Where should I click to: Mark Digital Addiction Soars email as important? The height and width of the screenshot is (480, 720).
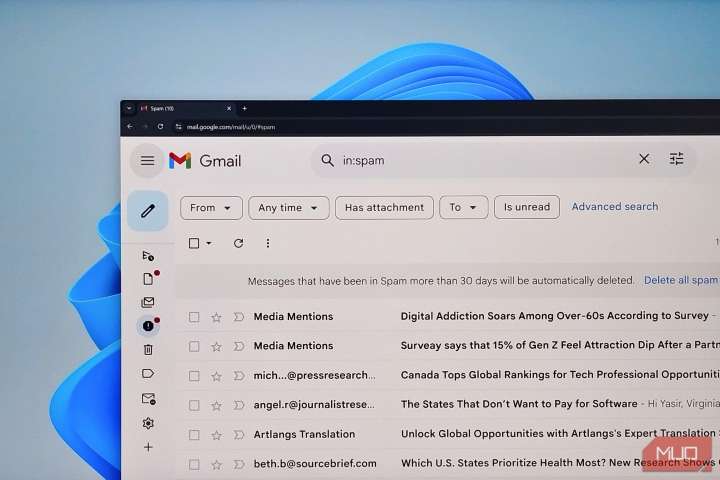click(x=239, y=317)
